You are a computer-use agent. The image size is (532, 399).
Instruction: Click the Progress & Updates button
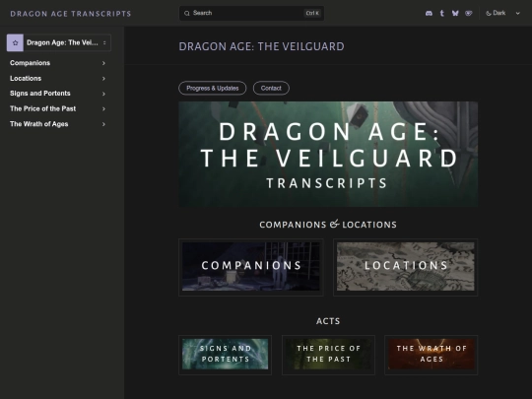213,89
